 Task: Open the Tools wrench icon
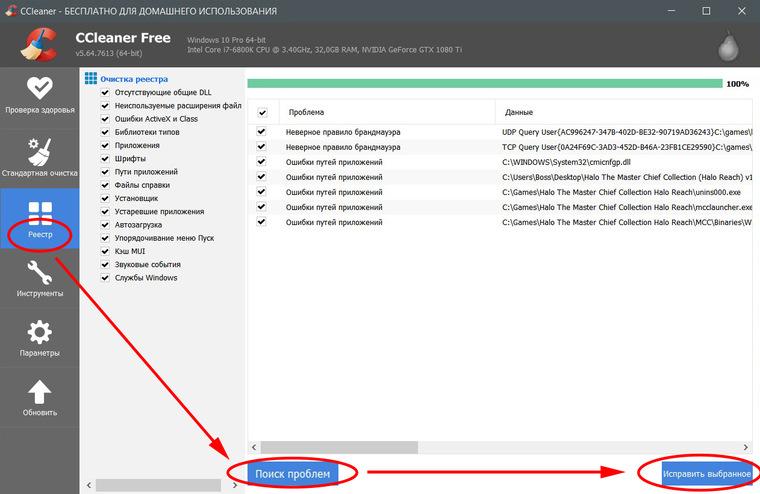click(40, 272)
